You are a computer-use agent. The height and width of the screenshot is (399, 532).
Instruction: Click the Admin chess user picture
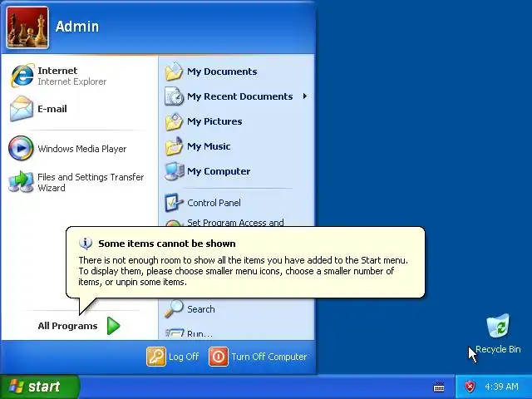pos(27,27)
